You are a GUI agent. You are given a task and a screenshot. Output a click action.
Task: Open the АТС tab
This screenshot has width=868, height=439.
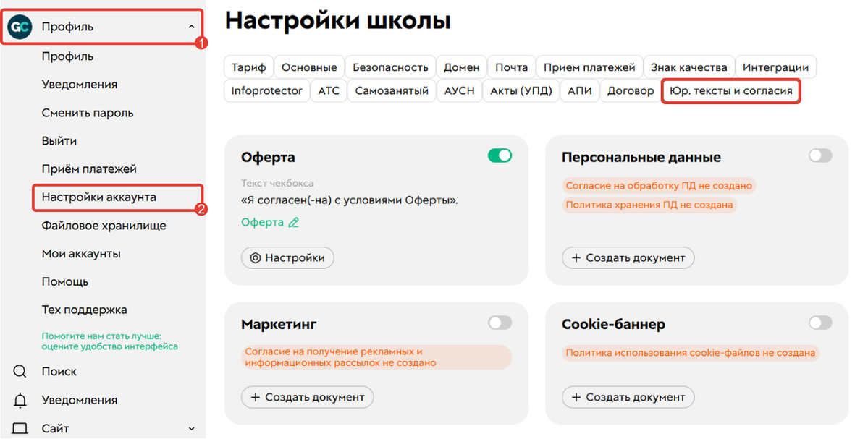(x=329, y=90)
